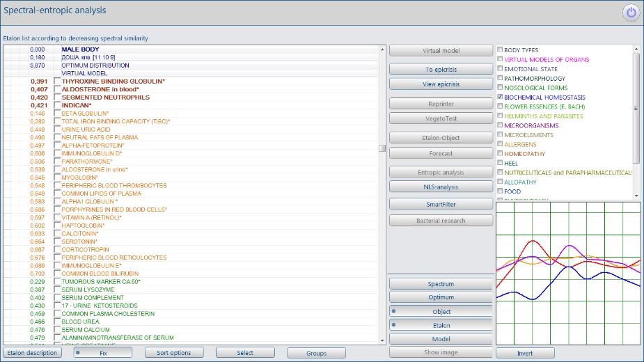Toggle the NOSOLOGICAL FORMS checkbox
644x362 pixels.
(500, 87)
